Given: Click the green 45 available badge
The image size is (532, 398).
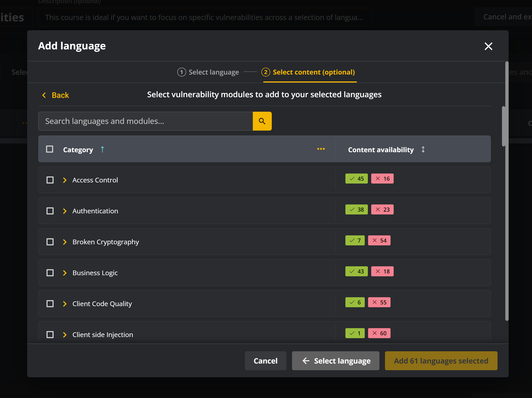Looking at the screenshot, I should (356, 179).
